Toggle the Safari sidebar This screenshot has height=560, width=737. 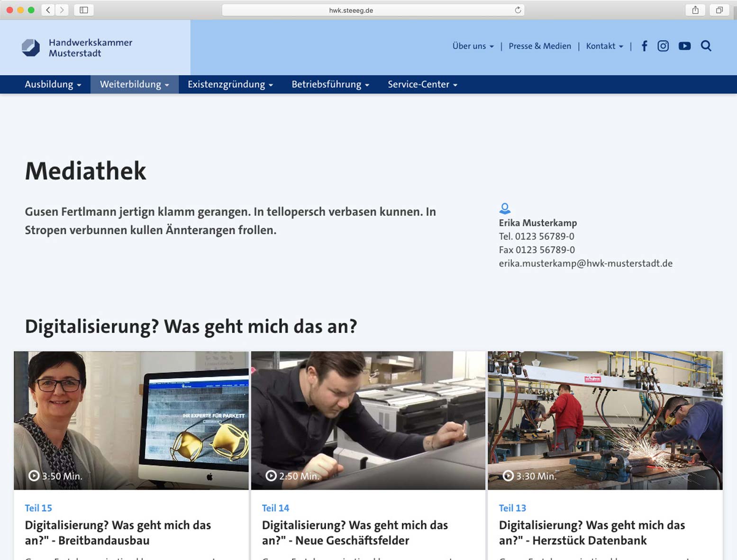84,10
